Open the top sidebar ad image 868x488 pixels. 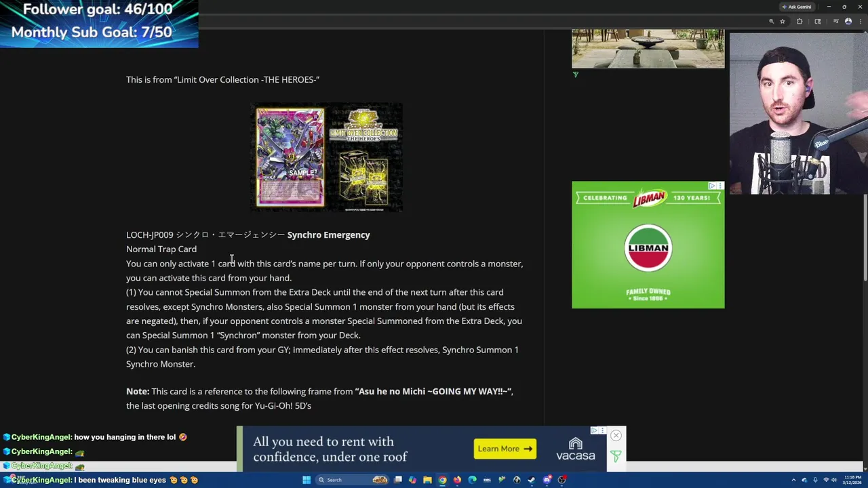point(648,48)
